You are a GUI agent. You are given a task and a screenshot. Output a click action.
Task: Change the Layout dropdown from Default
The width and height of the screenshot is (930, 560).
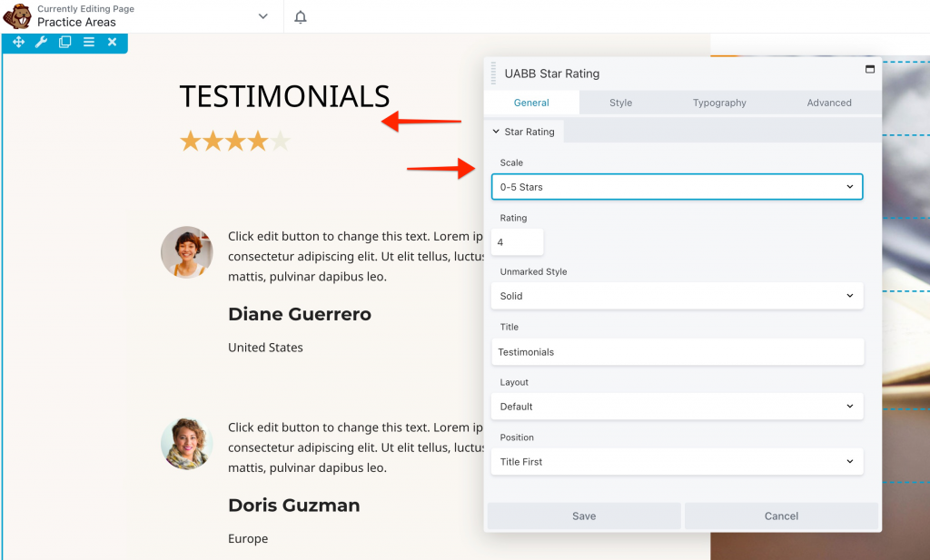coord(678,406)
